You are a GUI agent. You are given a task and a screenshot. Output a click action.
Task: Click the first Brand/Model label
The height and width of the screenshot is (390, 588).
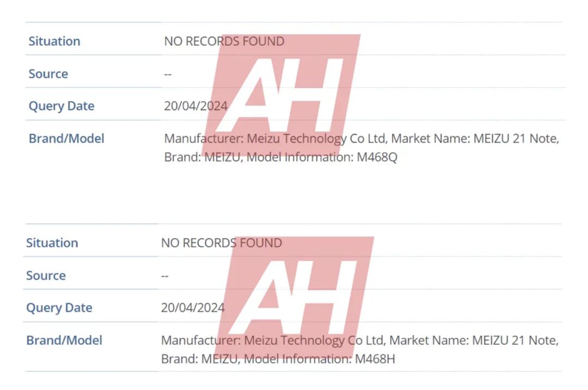(66, 138)
